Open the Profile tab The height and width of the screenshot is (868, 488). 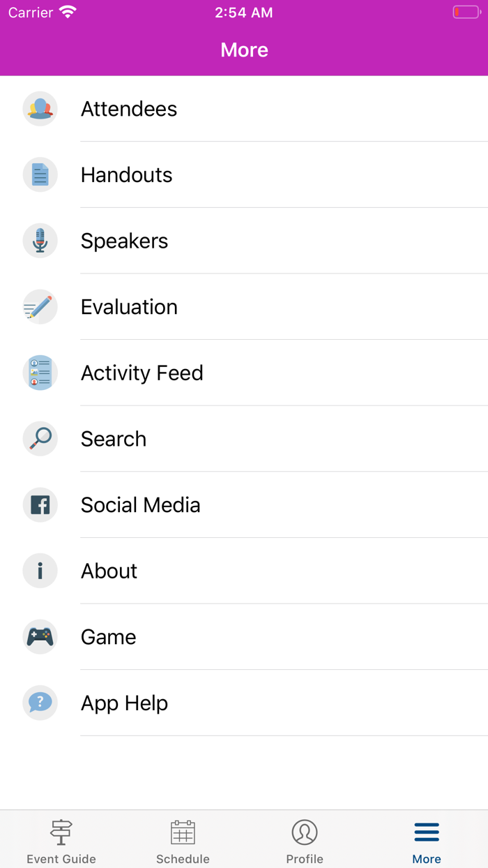(305, 841)
